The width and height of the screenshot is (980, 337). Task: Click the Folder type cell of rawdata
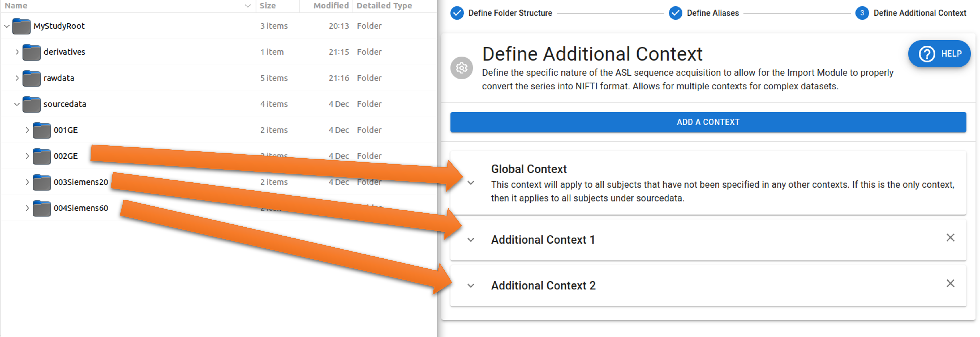tap(369, 78)
